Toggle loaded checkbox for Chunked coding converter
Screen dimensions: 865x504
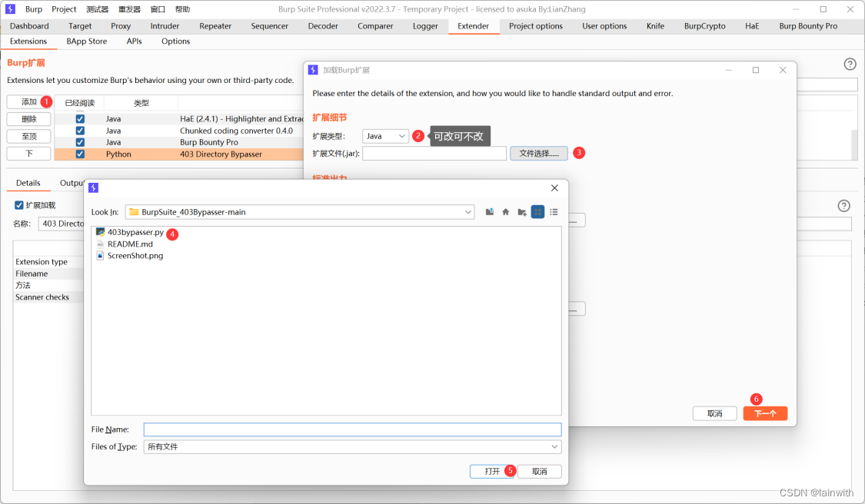80,131
